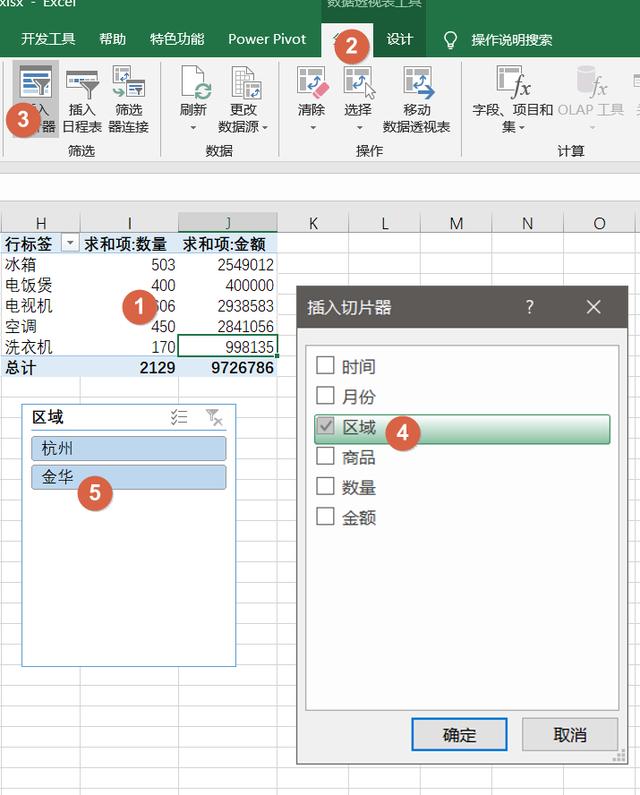Click the 求和项:数量 header cell
Image resolution: width=640 pixels, height=795 pixels.
[125, 244]
